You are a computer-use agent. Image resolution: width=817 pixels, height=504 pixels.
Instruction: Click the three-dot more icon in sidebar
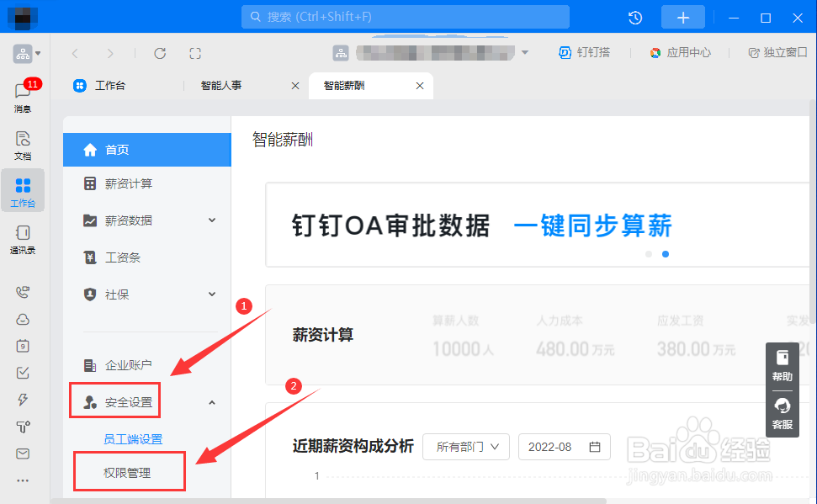tap(23, 480)
